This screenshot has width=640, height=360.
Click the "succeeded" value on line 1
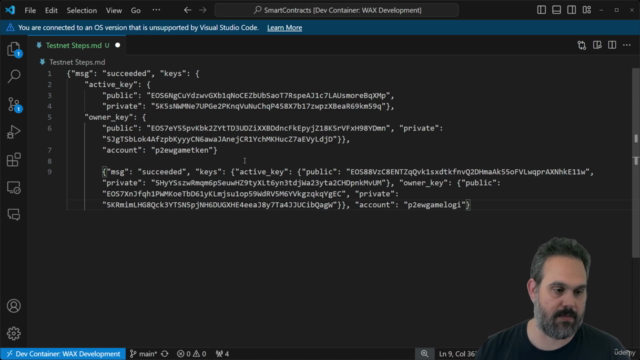(127, 73)
